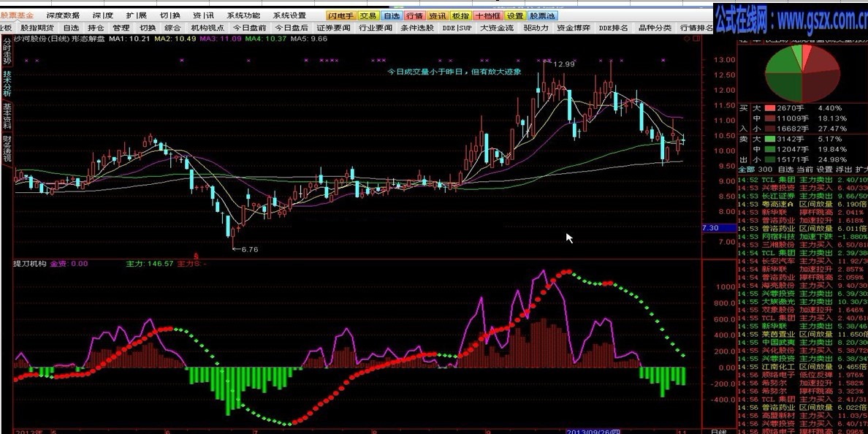Screen dimensions: 868x434
Task: Click the 自选 button in top toolbar
Action: (x=392, y=16)
